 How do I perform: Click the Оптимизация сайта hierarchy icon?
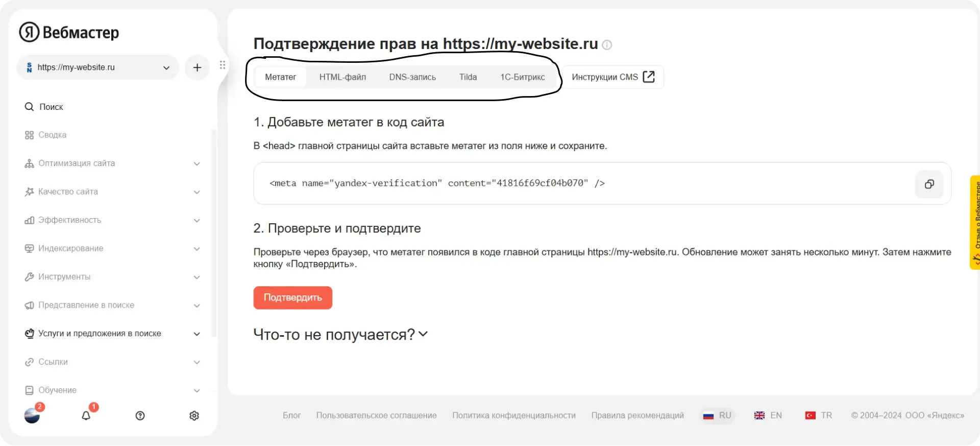coord(29,163)
